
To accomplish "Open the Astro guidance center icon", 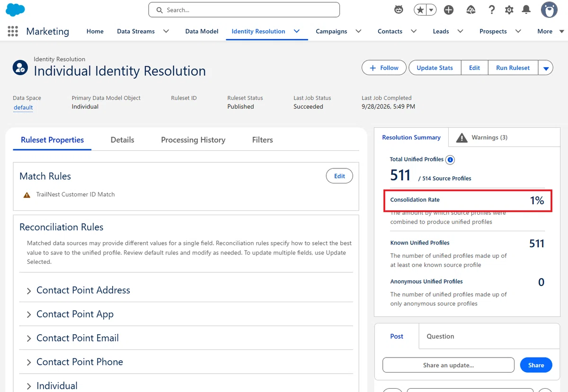I will (x=399, y=9).
